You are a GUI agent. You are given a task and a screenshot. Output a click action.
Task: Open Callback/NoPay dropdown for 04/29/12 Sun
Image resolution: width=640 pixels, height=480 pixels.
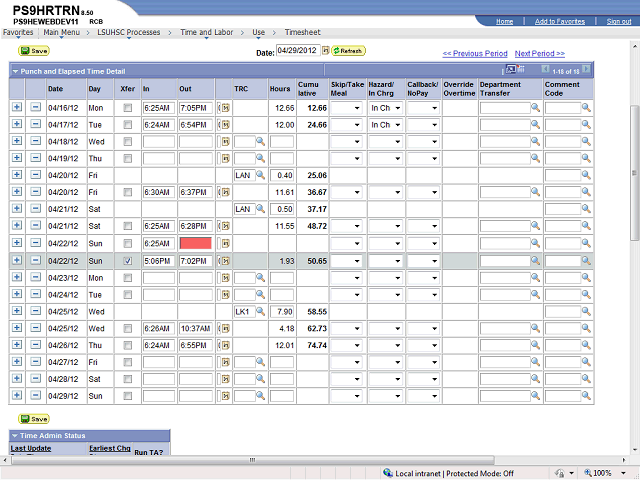(x=423, y=396)
